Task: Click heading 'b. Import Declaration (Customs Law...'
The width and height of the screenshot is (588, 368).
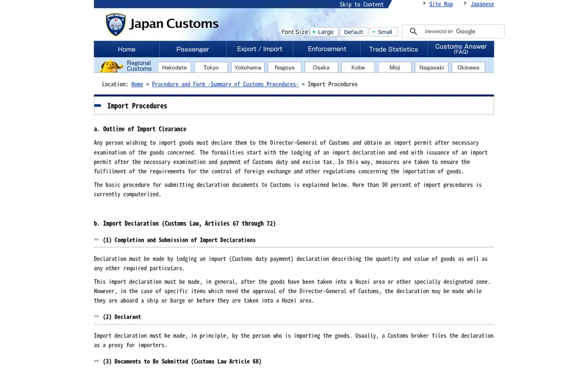Action: [185, 224]
